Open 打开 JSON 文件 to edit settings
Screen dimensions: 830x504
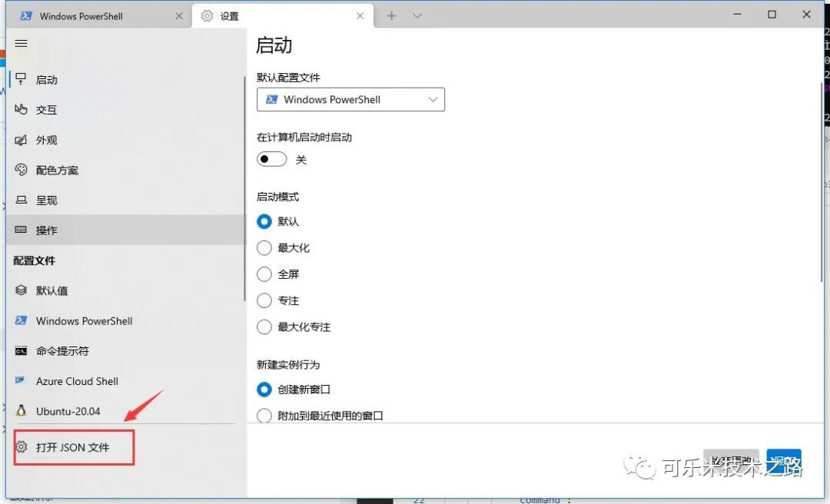pos(73,446)
